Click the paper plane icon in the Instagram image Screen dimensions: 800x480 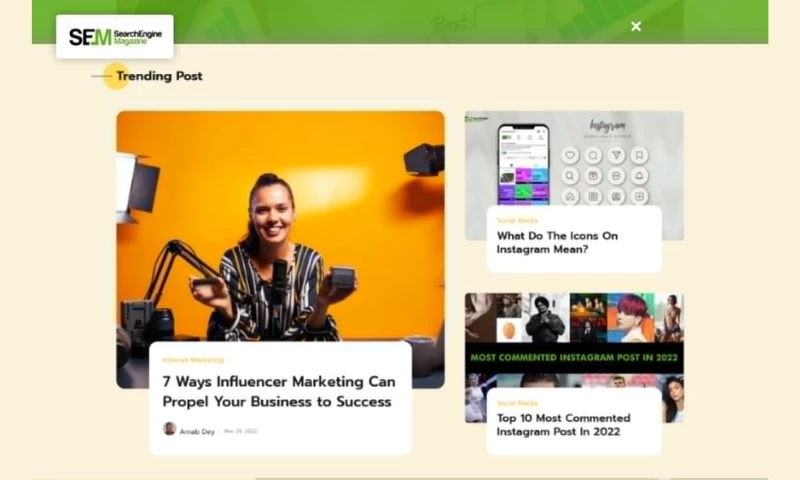pos(616,155)
